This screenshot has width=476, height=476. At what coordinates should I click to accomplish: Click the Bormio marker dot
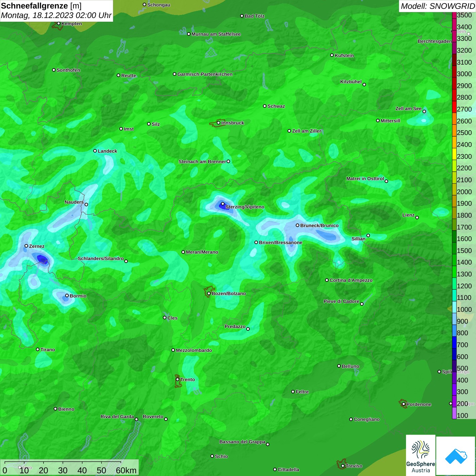tap(67, 296)
